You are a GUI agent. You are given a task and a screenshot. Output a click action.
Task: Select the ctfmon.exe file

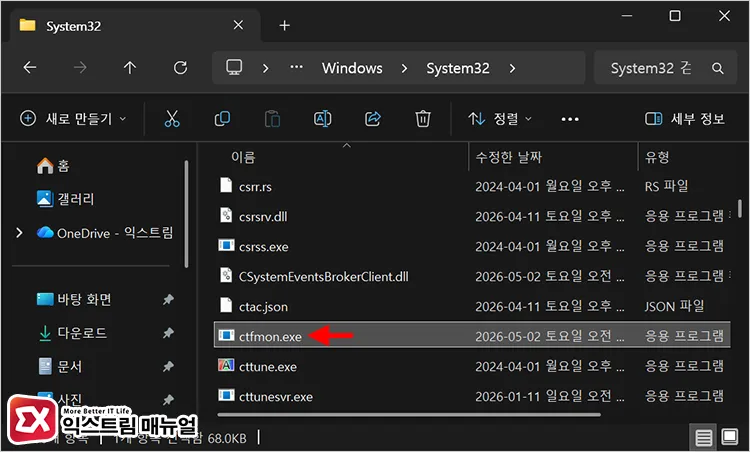[472, 336]
